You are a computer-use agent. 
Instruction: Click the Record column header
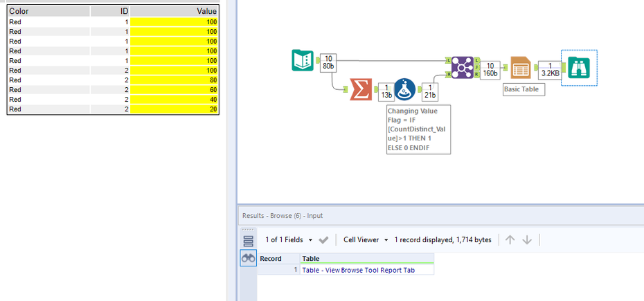coord(278,259)
